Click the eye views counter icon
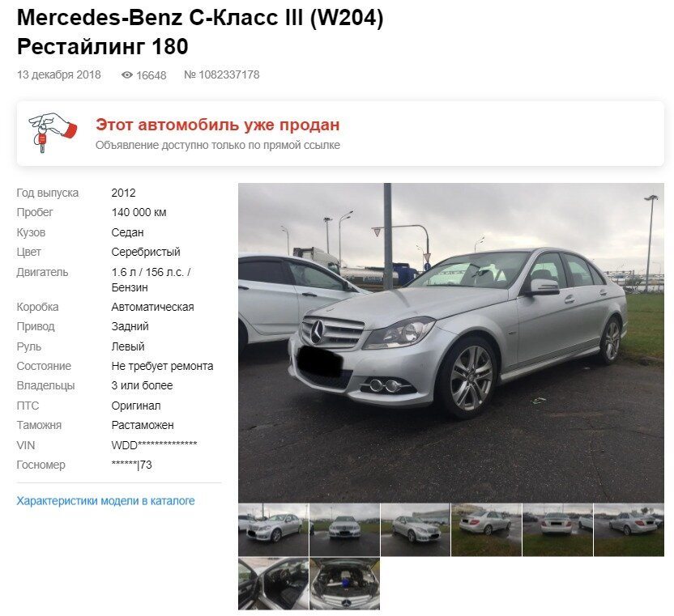 [x=127, y=75]
